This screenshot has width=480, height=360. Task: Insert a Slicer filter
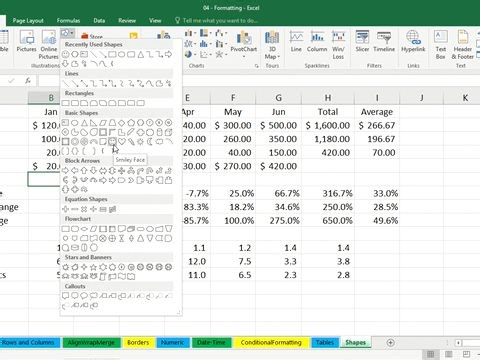(362, 41)
